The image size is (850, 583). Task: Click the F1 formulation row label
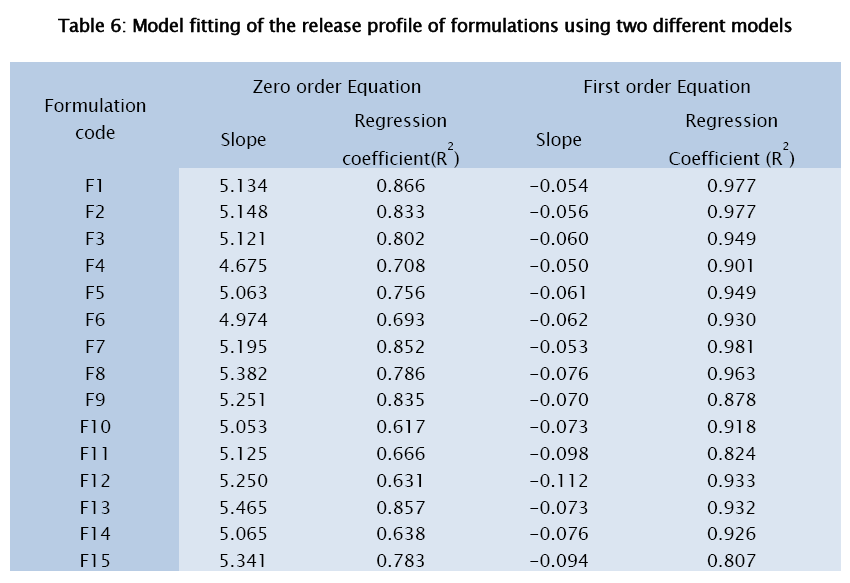tap(95, 185)
